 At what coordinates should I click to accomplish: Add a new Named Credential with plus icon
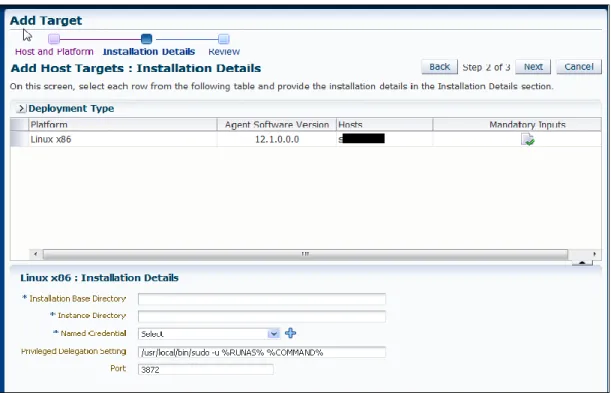(290, 333)
